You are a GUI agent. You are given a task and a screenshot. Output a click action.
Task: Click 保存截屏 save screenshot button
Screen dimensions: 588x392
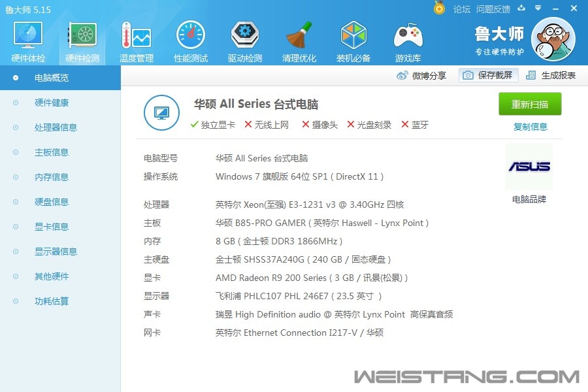pyautogui.click(x=488, y=75)
